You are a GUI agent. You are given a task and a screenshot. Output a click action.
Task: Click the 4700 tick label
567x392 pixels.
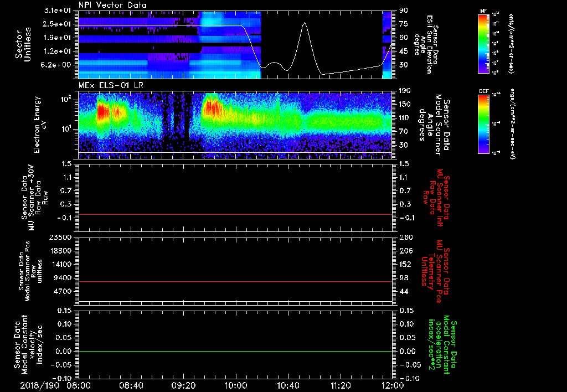pyautogui.click(x=64, y=291)
